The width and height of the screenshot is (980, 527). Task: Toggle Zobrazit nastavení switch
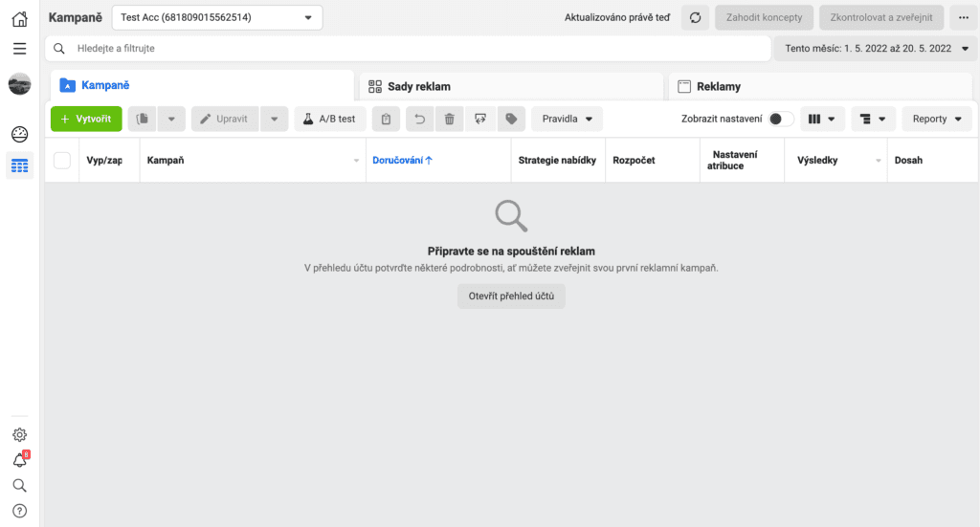[781, 119]
